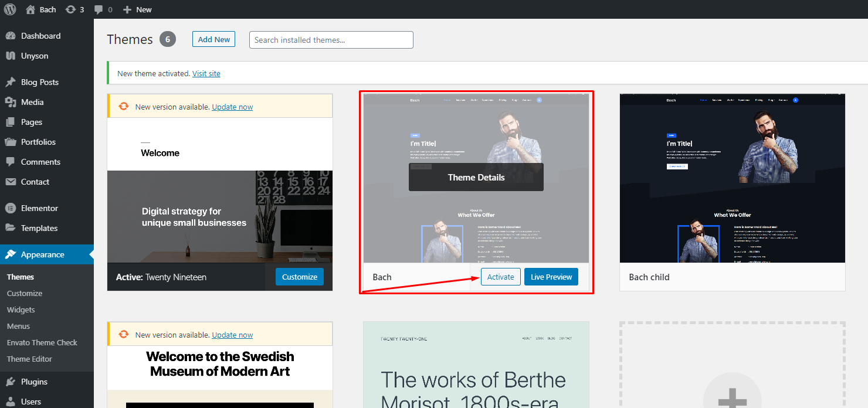Click Live Preview for Bach theme

tap(551, 277)
